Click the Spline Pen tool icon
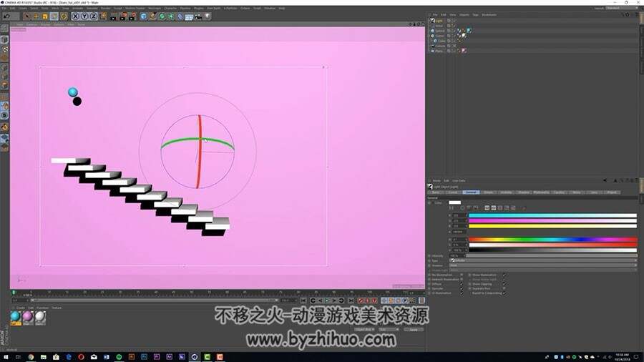Viewport: 644px width, 362px height. (x=153, y=16)
